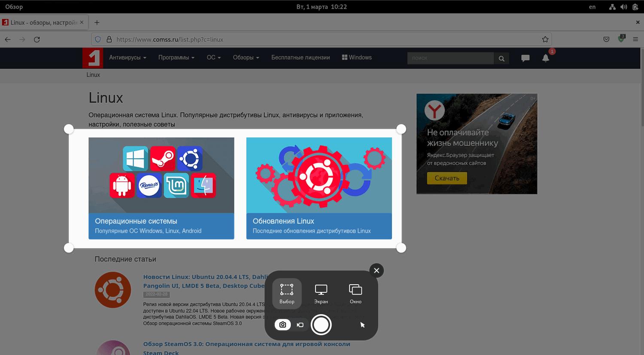
Task: Click the Последние статьи heading
Action: coord(125,259)
